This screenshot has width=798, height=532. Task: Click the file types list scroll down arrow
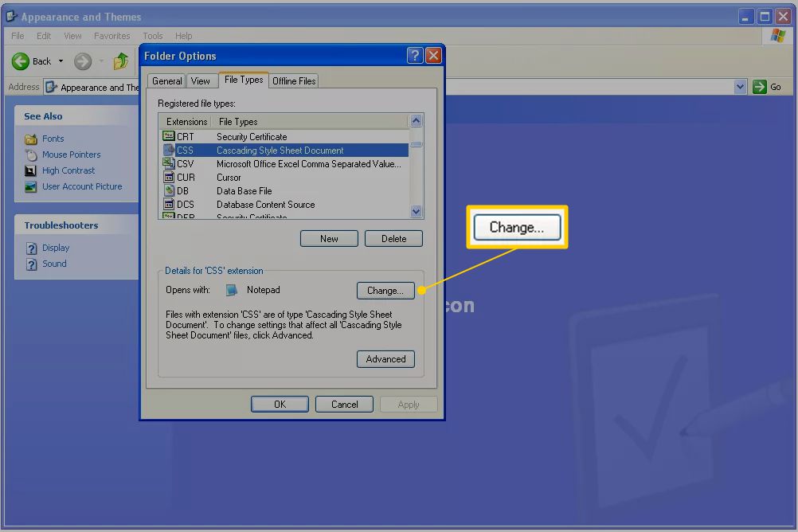tap(417, 211)
